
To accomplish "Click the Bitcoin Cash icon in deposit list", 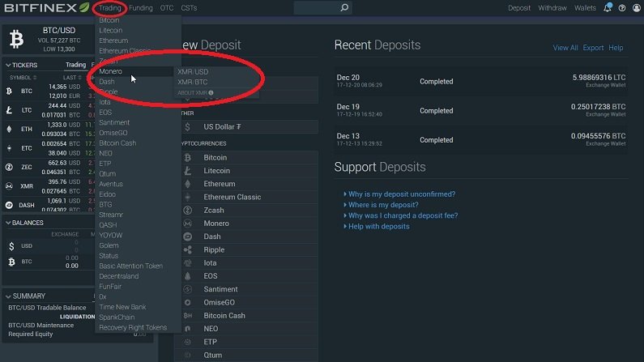I will [x=188, y=316].
